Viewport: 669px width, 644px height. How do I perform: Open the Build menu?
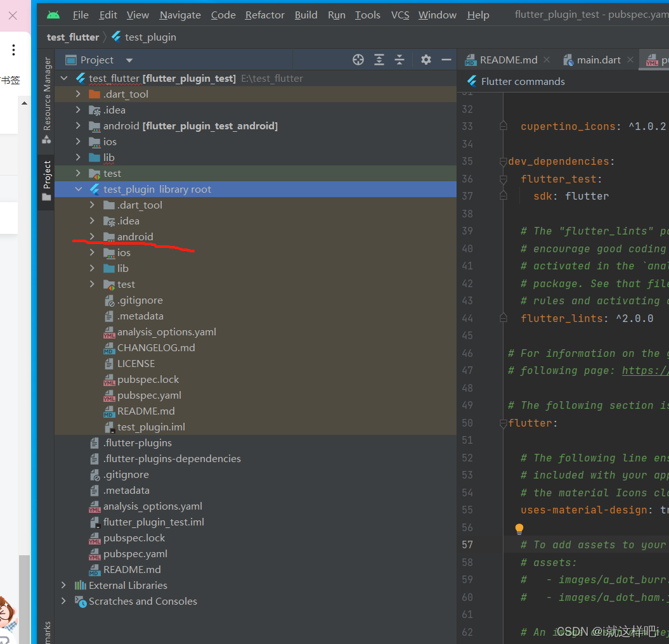[x=306, y=15]
